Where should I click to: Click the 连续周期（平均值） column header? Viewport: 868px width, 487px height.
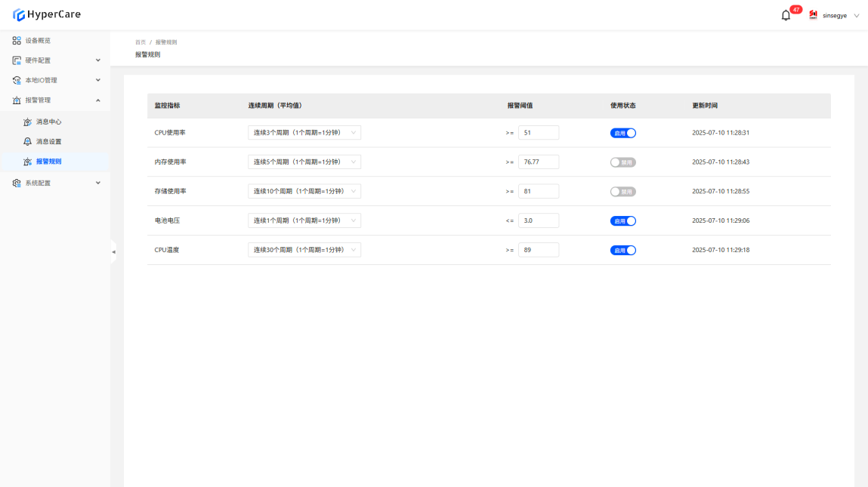pos(275,106)
